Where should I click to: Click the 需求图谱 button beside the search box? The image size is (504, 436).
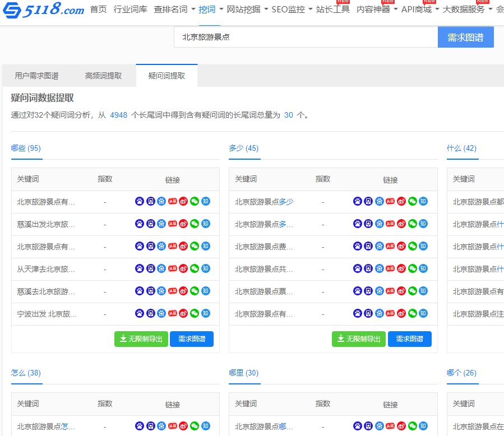point(465,38)
